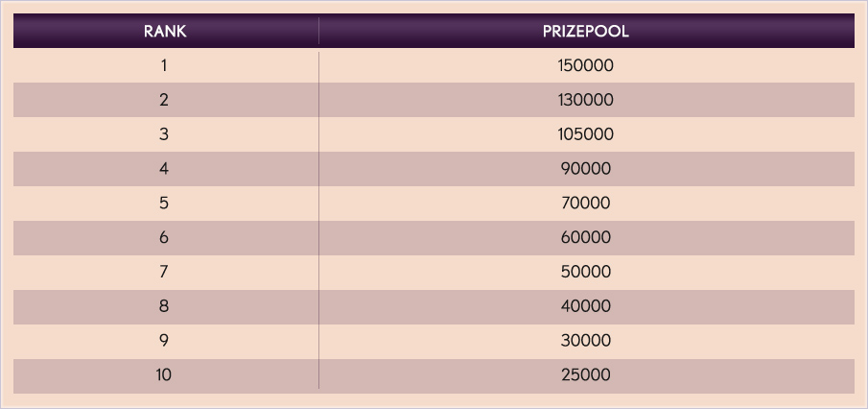Select the 105000 prize amount
Image resolution: width=868 pixels, height=409 pixels.
coord(586,134)
